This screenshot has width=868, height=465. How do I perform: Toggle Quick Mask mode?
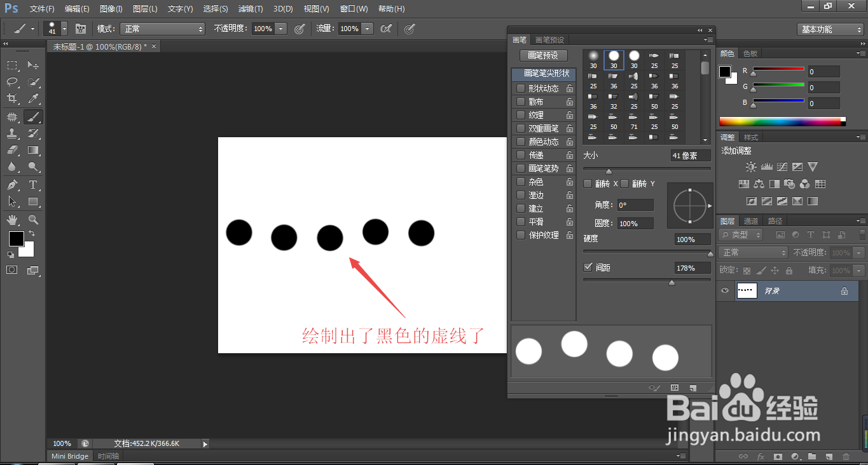12,270
